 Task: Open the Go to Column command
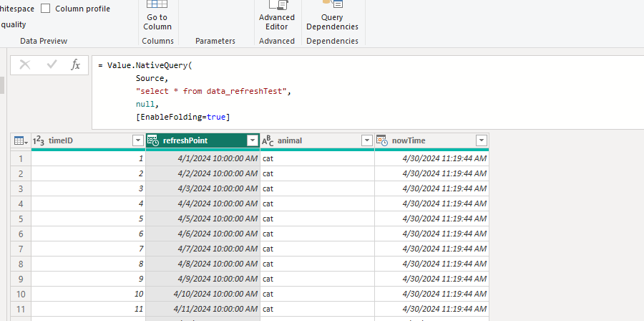click(157, 16)
